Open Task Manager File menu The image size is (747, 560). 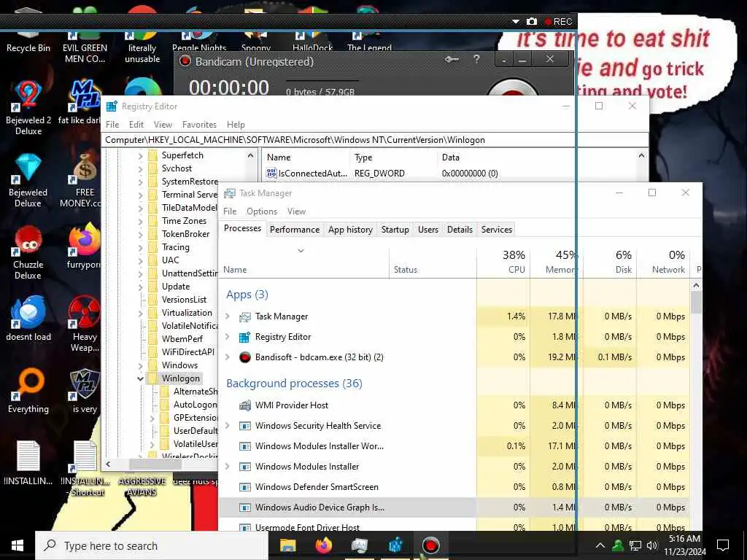pyautogui.click(x=230, y=211)
